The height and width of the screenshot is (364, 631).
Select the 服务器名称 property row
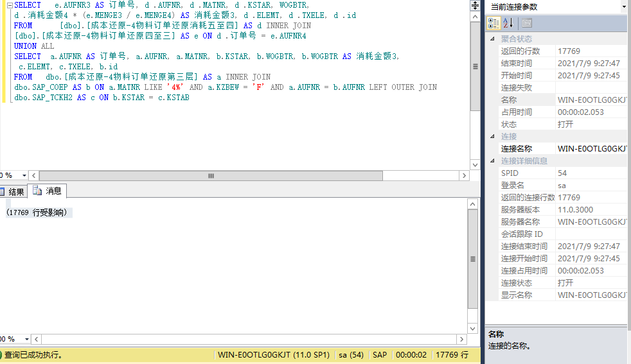(x=563, y=221)
